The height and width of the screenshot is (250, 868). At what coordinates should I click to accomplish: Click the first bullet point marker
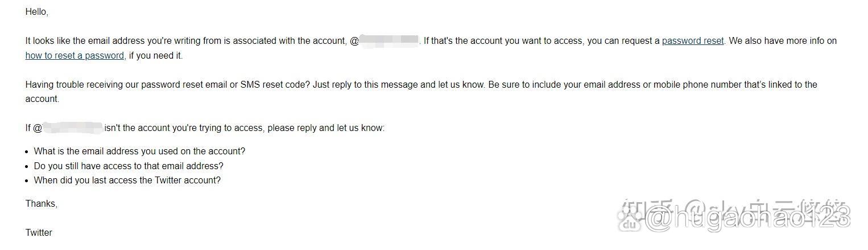point(27,151)
